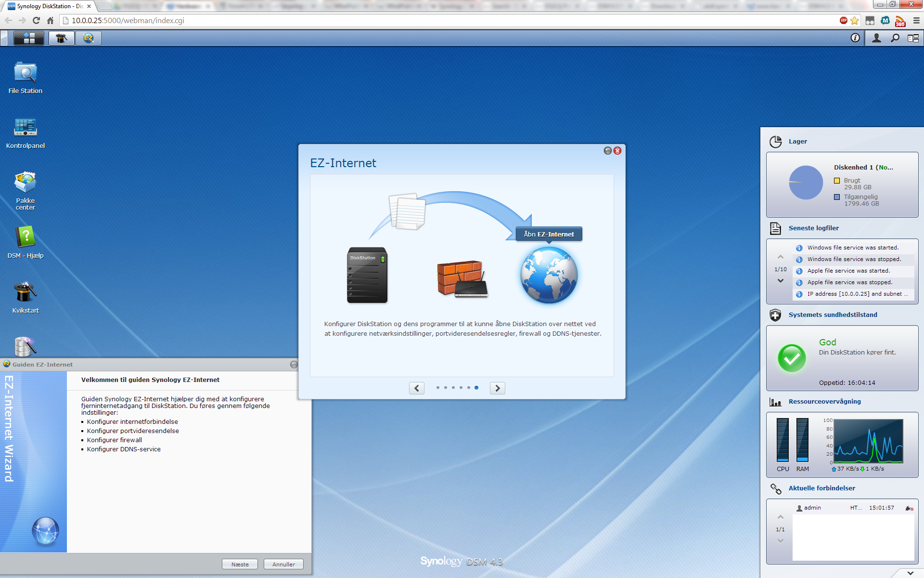
Task: Select the first page dot in Kvikstart
Action: 438,388
